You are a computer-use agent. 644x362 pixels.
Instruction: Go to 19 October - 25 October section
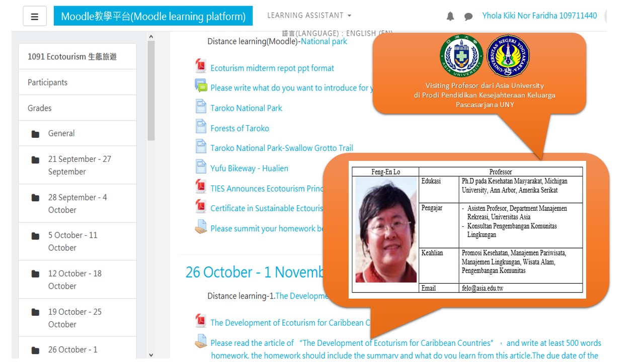[77, 318]
